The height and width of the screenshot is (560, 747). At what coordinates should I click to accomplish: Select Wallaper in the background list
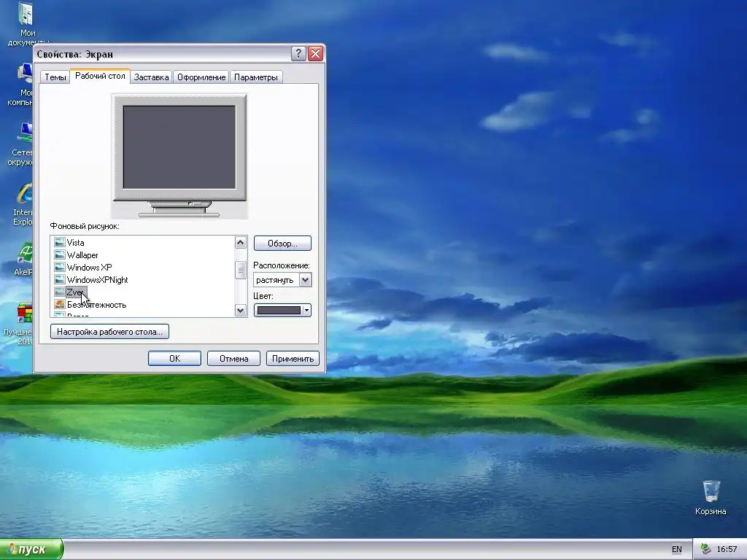click(82, 254)
